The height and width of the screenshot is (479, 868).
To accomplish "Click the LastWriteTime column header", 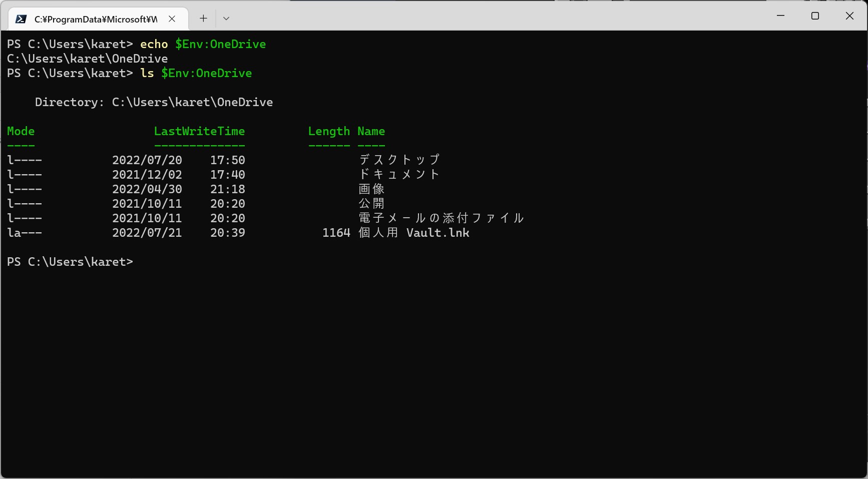I will (x=200, y=131).
